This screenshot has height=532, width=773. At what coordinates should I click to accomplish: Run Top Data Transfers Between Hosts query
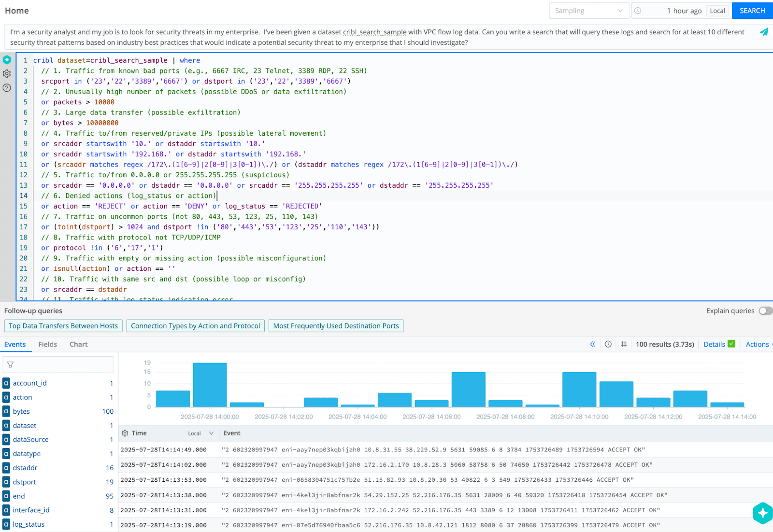click(x=63, y=326)
